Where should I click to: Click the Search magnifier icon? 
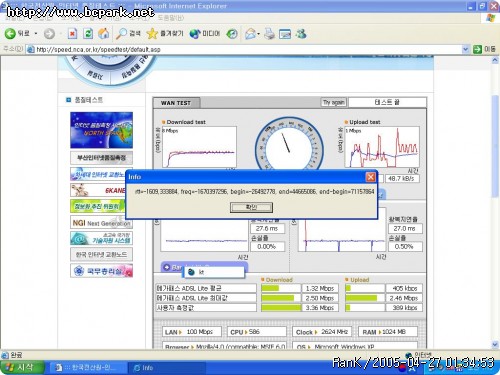coord(121,33)
